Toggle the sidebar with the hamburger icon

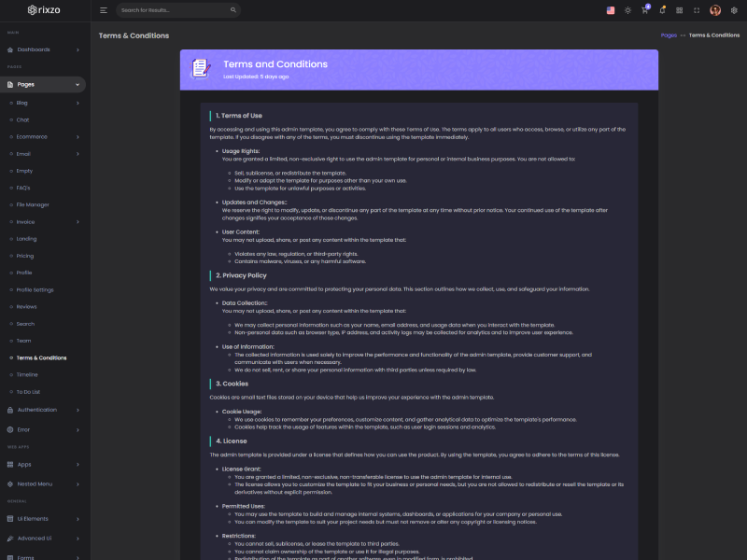point(104,10)
